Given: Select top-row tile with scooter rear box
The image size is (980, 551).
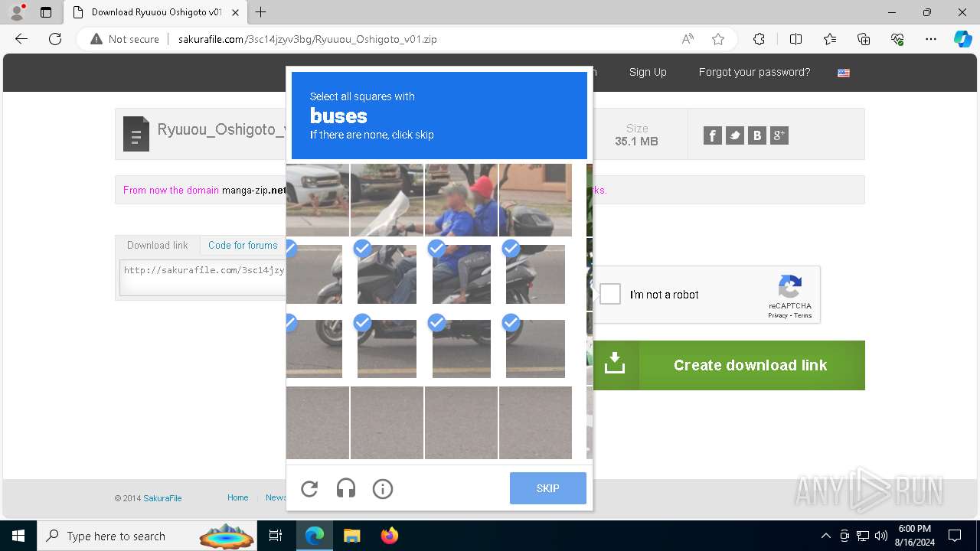Looking at the screenshot, I should [535, 200].
